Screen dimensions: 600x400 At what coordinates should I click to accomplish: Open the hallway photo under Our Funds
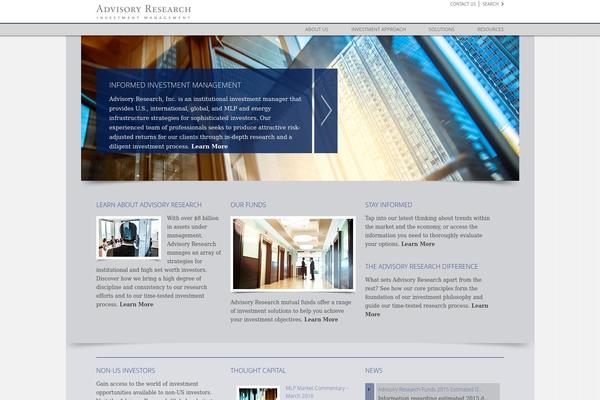[293, 253]
